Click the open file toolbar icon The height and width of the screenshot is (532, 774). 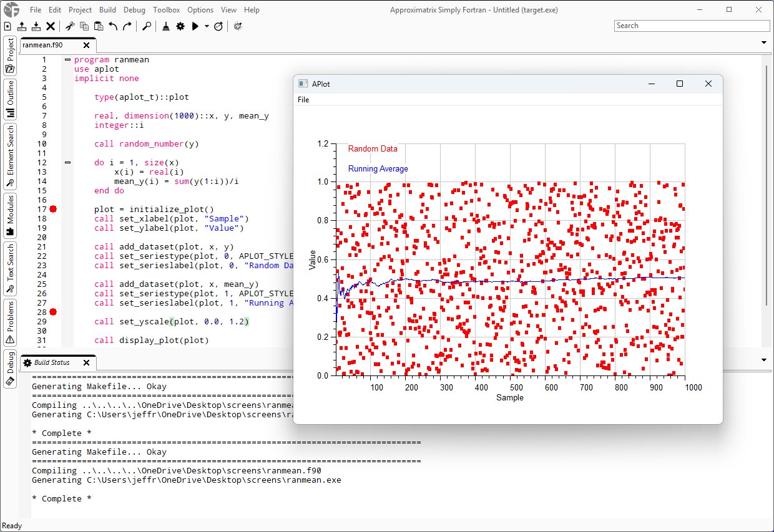click(22, 26)
